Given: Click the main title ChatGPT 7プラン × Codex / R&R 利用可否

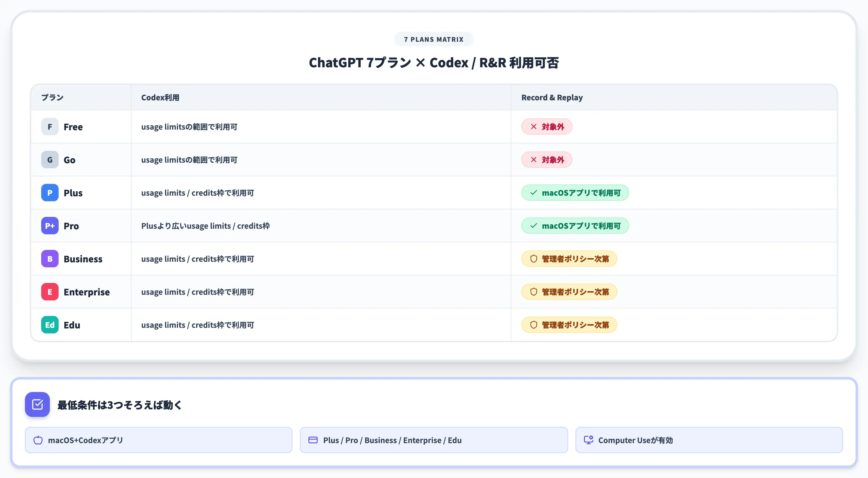Looking at the screenshot, I should pyautogui.click(x=434, y=63).
